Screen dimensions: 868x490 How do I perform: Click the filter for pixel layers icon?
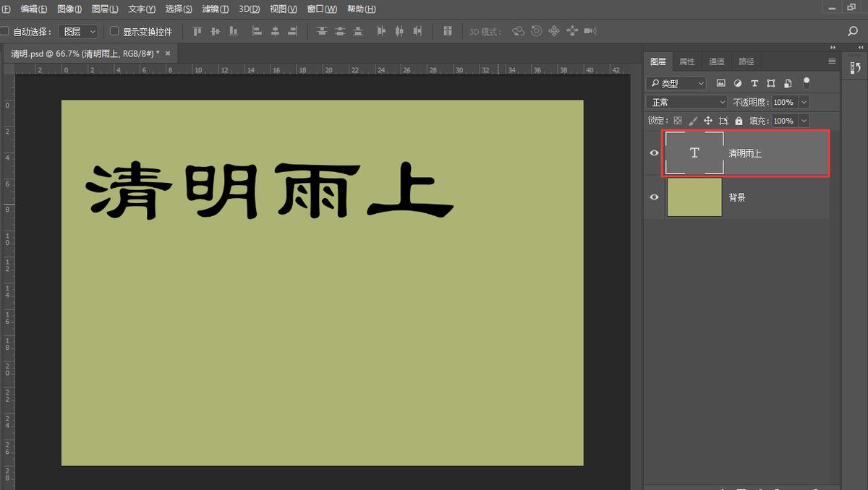tap(721, 83)
